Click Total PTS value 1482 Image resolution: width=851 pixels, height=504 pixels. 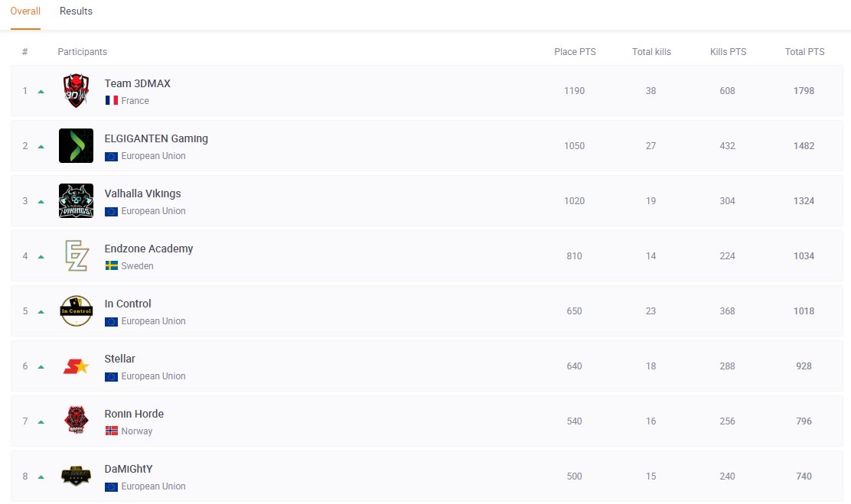coord(804,145)
